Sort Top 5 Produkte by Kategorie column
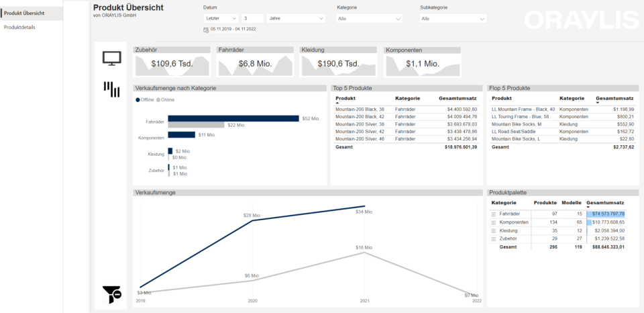Image resolution: width=644 pixels, height=313 pixels. (407, 99)
